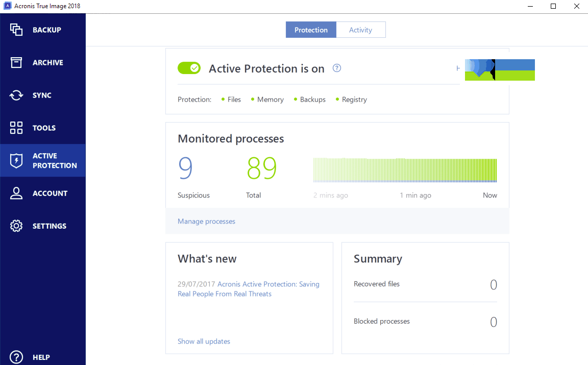Click the Settings gear icon
This screenshot has width=588, height=365.
click(16, 226)
